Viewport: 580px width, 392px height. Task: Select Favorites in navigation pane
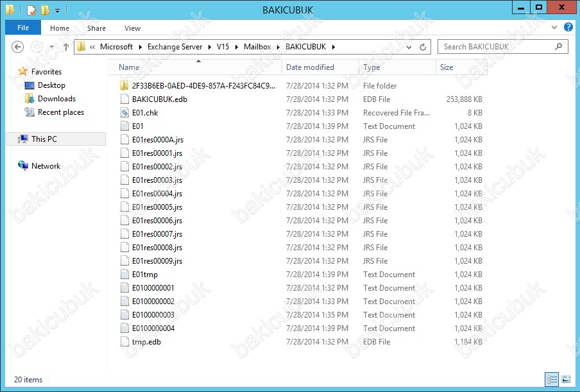coord(46,72)
